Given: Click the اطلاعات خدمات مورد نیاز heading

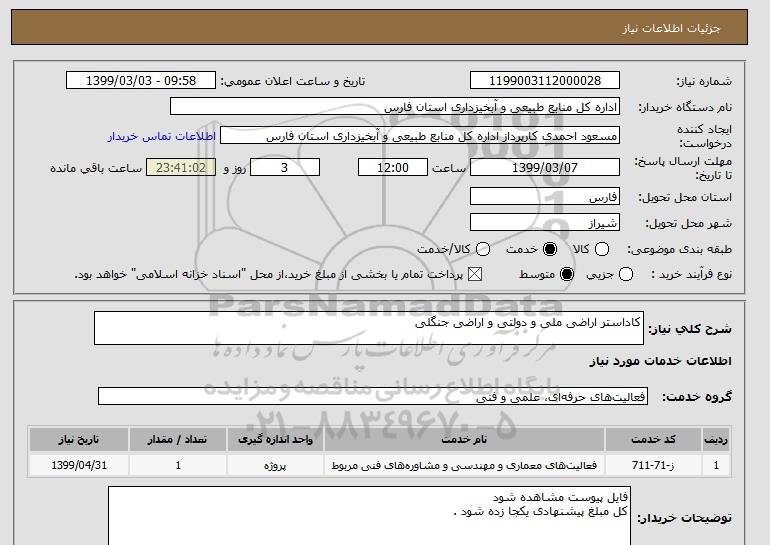Looking at the screenshot, I should click(660, 361).
